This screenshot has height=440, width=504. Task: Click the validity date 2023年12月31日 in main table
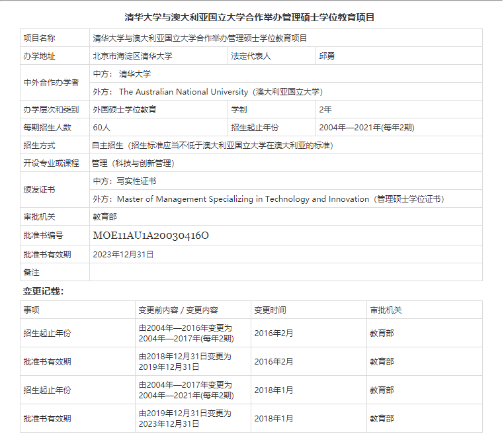(x=123, y=255)
